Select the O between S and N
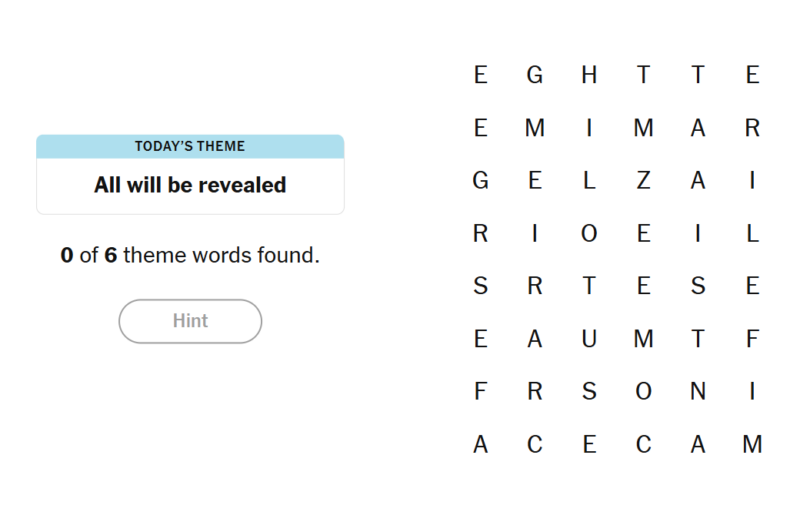The image size is (800, 512). [x=643, y=392]
